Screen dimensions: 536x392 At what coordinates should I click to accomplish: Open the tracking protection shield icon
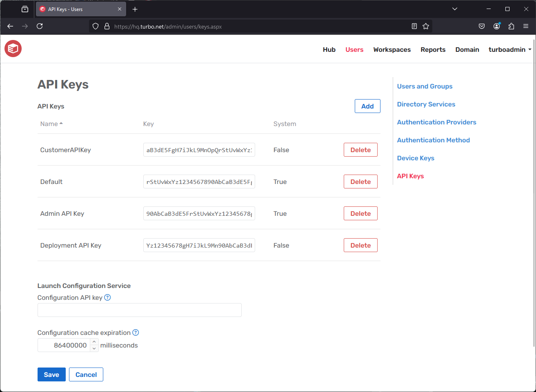[x=95, y=26]
